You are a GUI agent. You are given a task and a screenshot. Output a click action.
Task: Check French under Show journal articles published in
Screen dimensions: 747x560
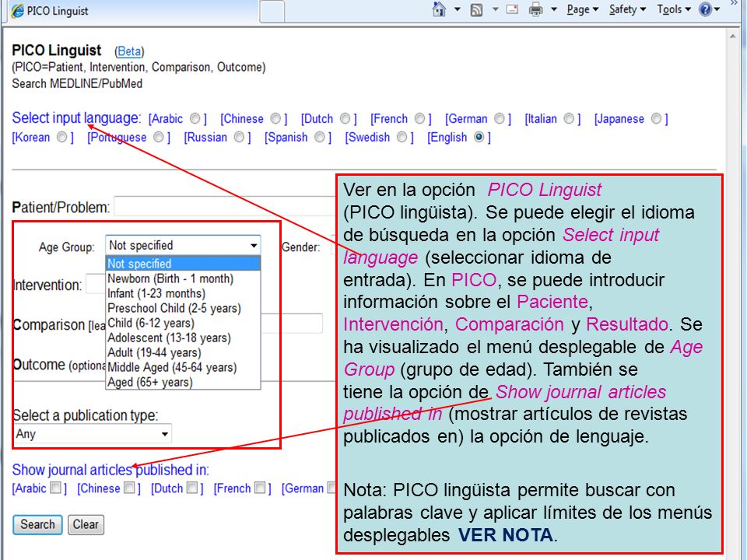pos(260,488)
